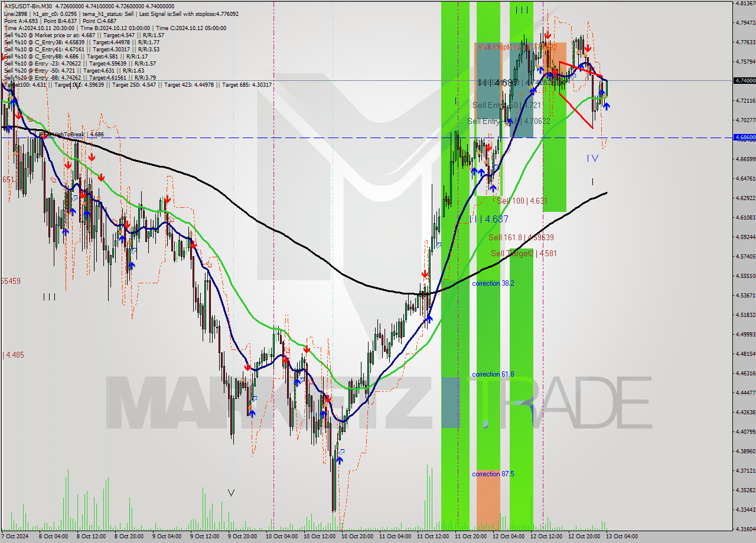Click the '9 Oct 12:00' time axis label
Viewport: 756px width, 543px height.
tap(206, 537)
